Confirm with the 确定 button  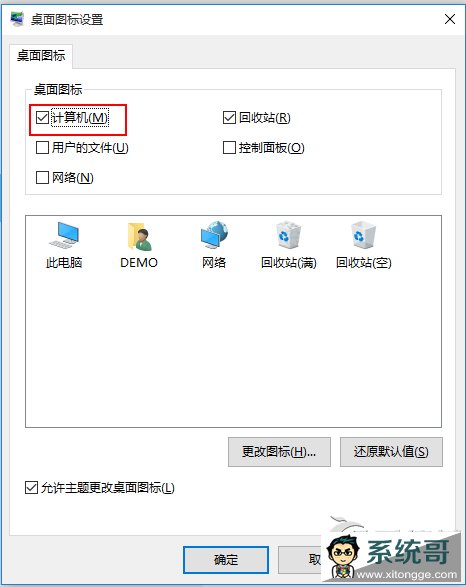[226, 560]
